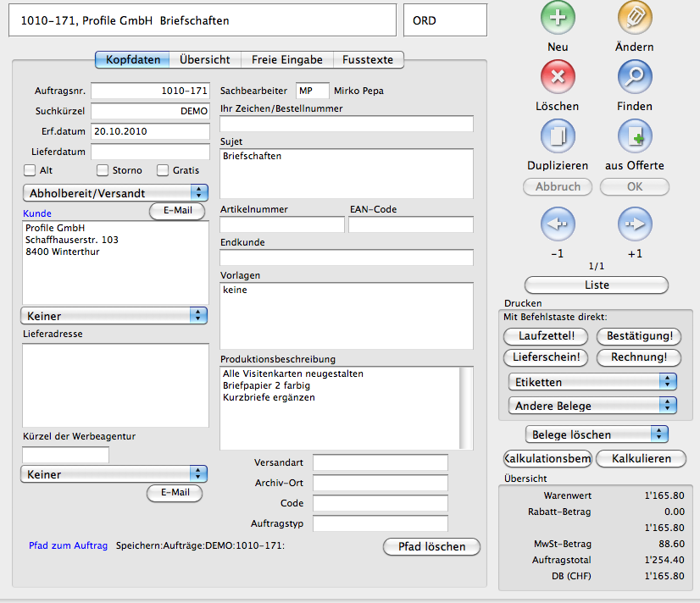Go to previous record with -1 arrow
Image resolution: width=700 pixels, height=603 pixels.
pyautogui.click(x=558, y=224)
